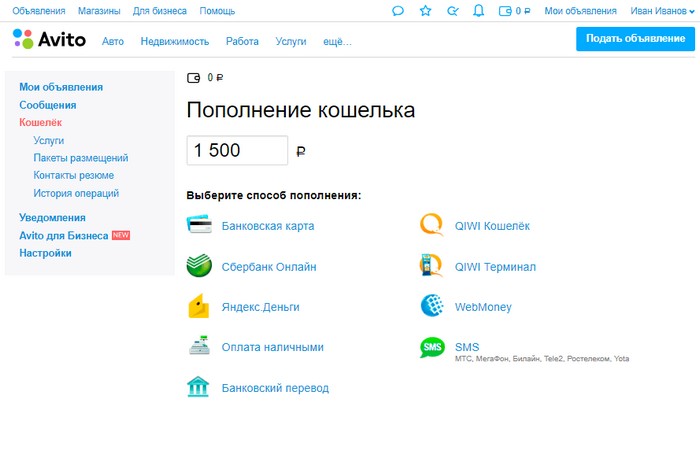Click the blue WebMoney globe icon
The width and height of the screenshot is (700, 466).
click(432, 306)
